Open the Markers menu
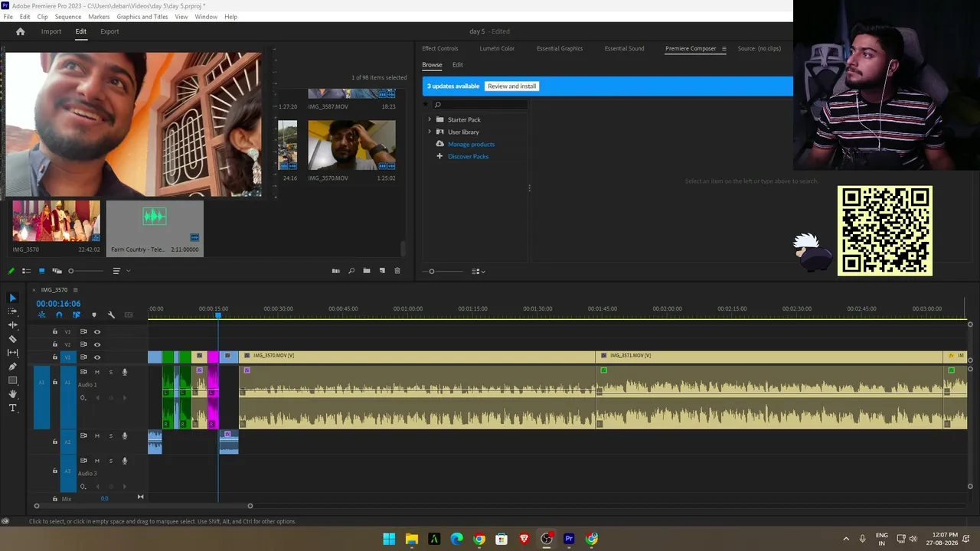 pos(99,17)
